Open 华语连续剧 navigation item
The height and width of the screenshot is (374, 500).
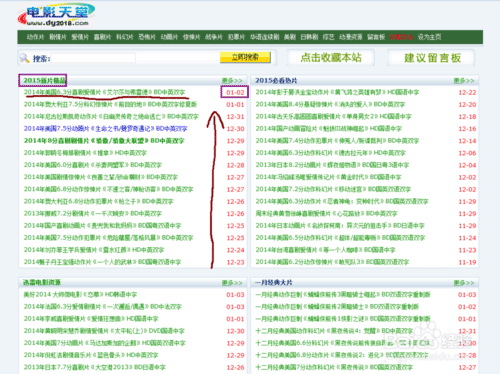(265, 37)
